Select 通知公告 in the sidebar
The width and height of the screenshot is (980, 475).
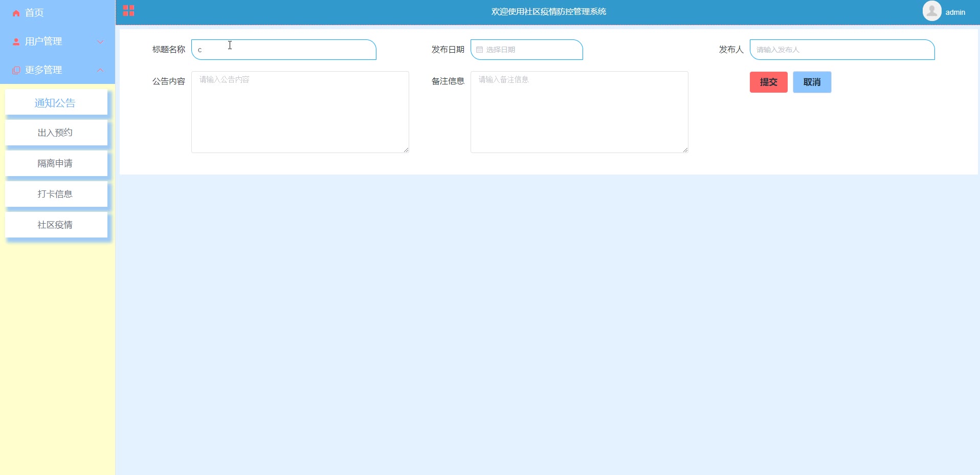click(56, 102)
